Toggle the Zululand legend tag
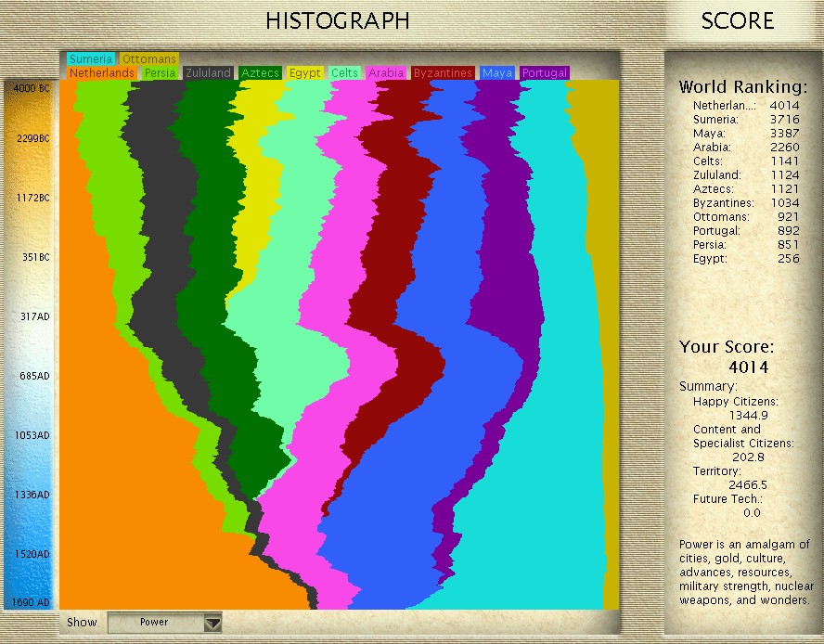Screen dimensions: 824x644 point(208,72)
